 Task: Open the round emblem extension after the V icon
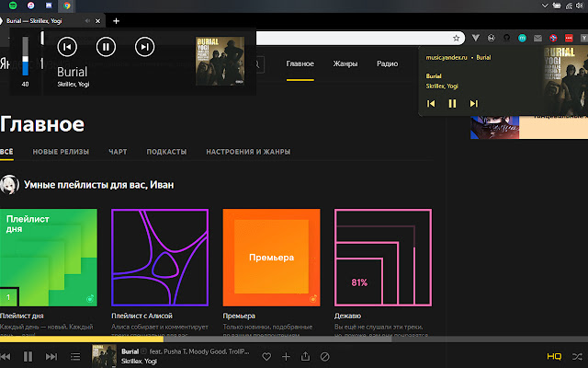(x=492, y=38)
